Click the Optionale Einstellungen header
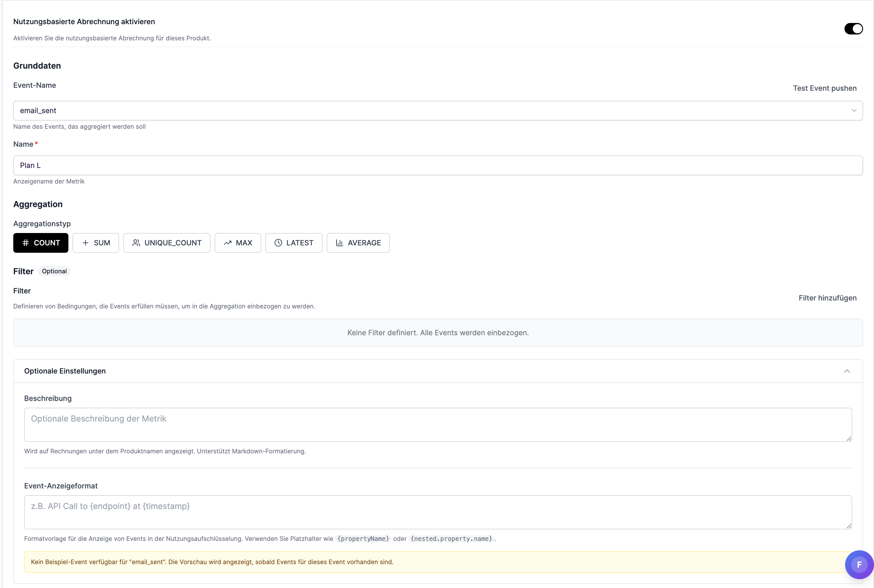This screenshot has height=588, width=874. point(65,371)
